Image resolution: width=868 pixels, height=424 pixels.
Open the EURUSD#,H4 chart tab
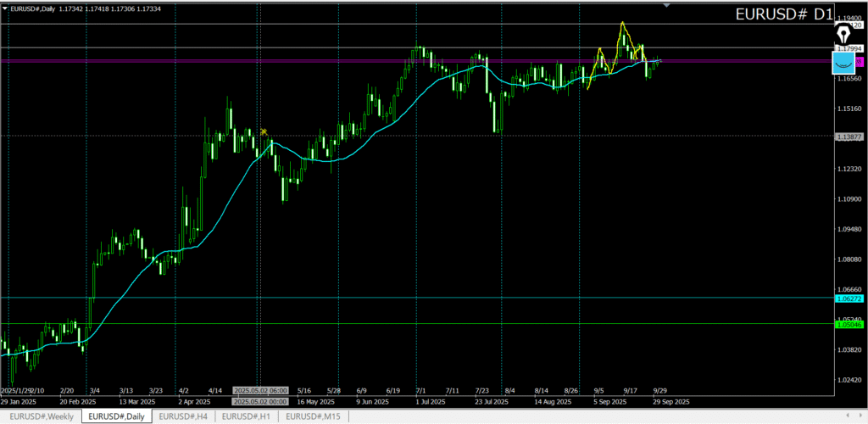coord(184,416)
